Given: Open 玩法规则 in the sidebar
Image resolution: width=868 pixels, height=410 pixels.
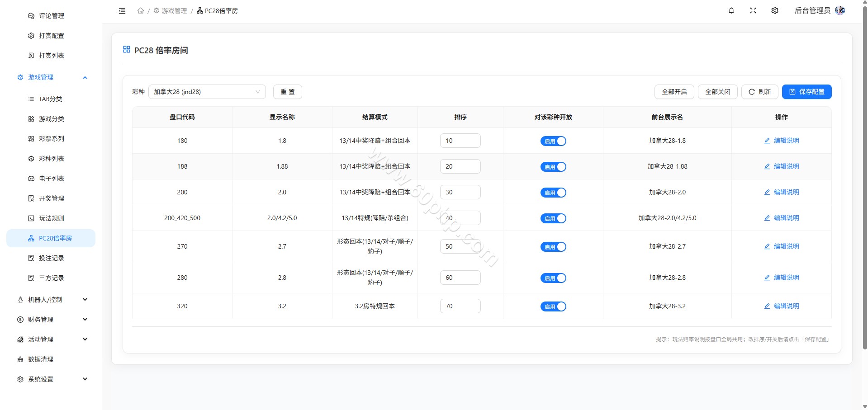Looking at the screenshot, I should point(52,218).
